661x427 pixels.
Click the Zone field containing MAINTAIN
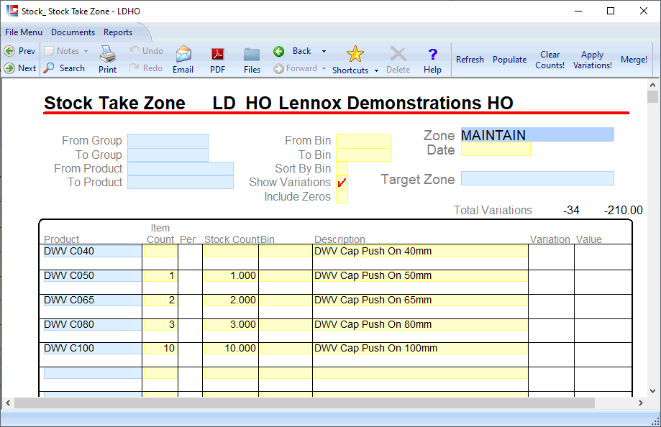click(537, 134)
